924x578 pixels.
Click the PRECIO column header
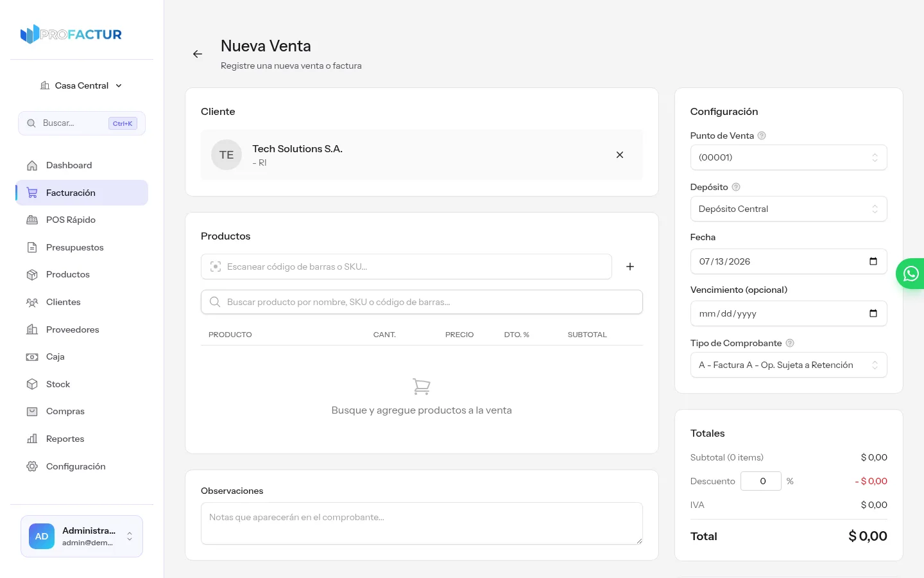tap(459, 335)
